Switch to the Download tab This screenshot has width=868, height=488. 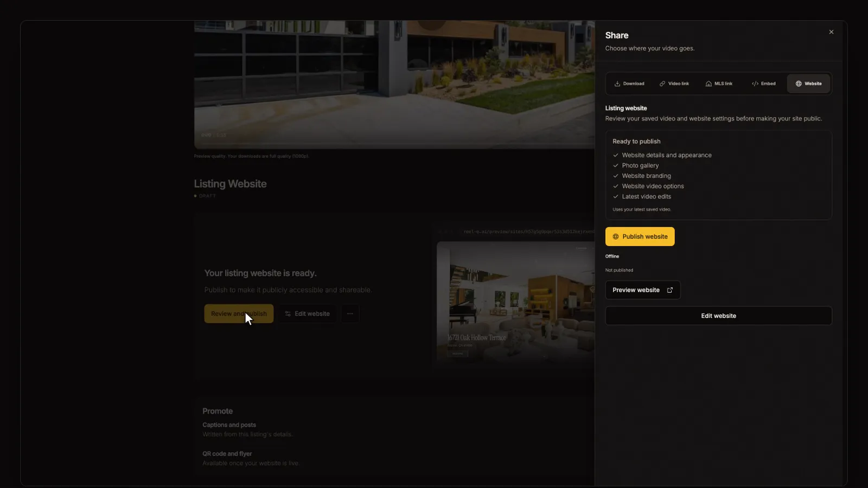click(x=629, y=84)
